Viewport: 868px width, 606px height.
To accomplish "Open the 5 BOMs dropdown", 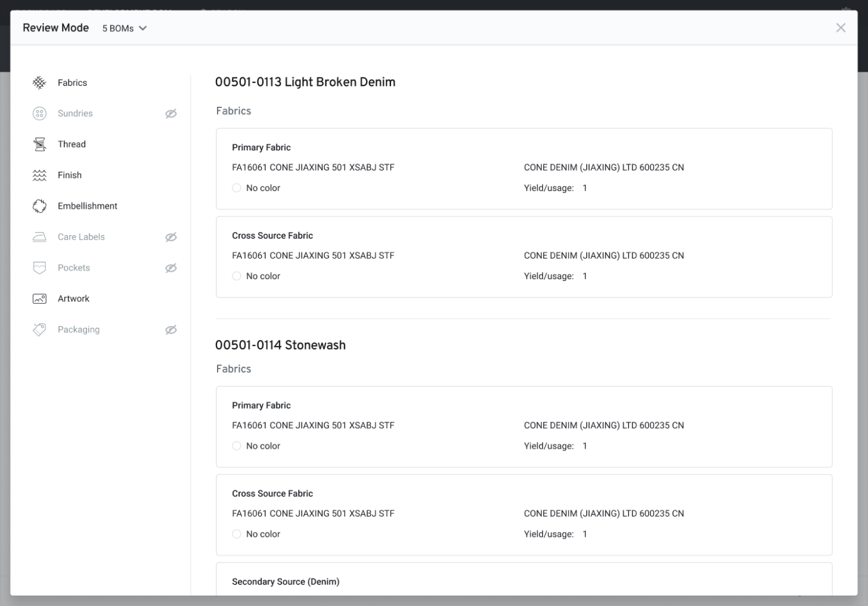I will click(124, 28).
